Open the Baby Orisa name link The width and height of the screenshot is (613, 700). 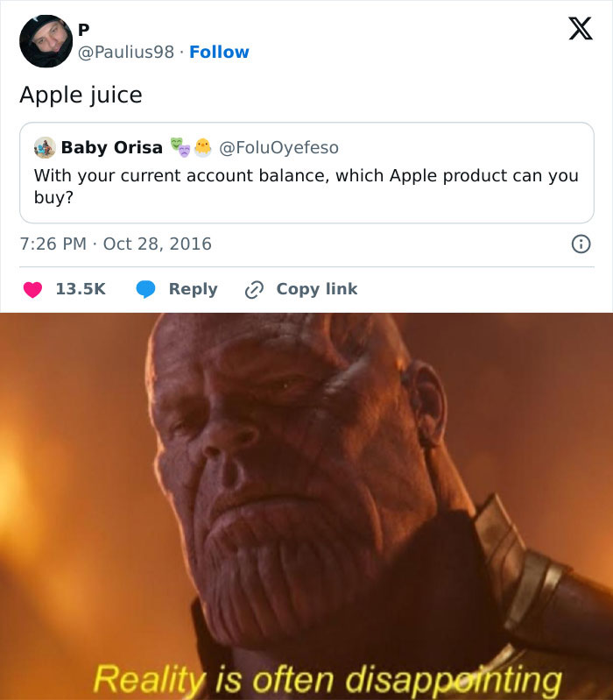111,147
